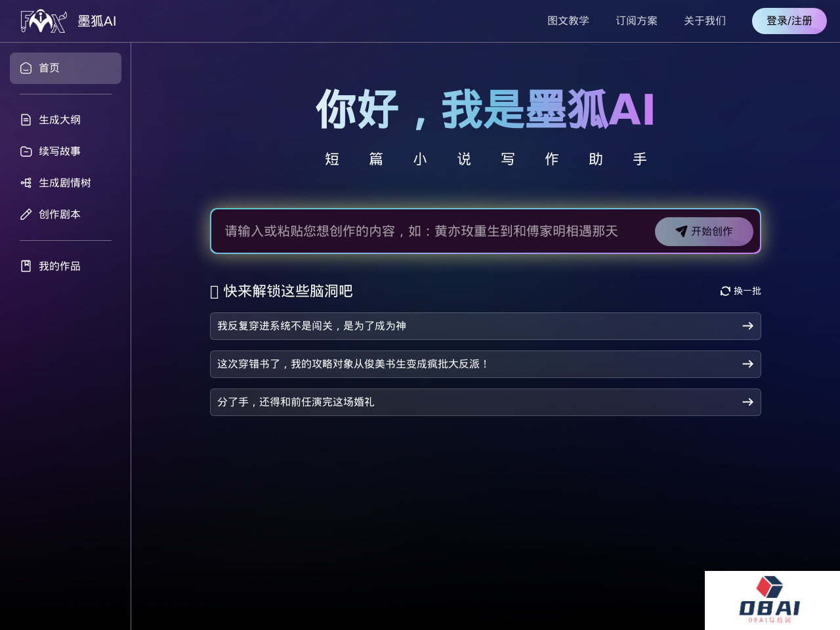Click the paper plane icon in 开始创作

(681, 231)
